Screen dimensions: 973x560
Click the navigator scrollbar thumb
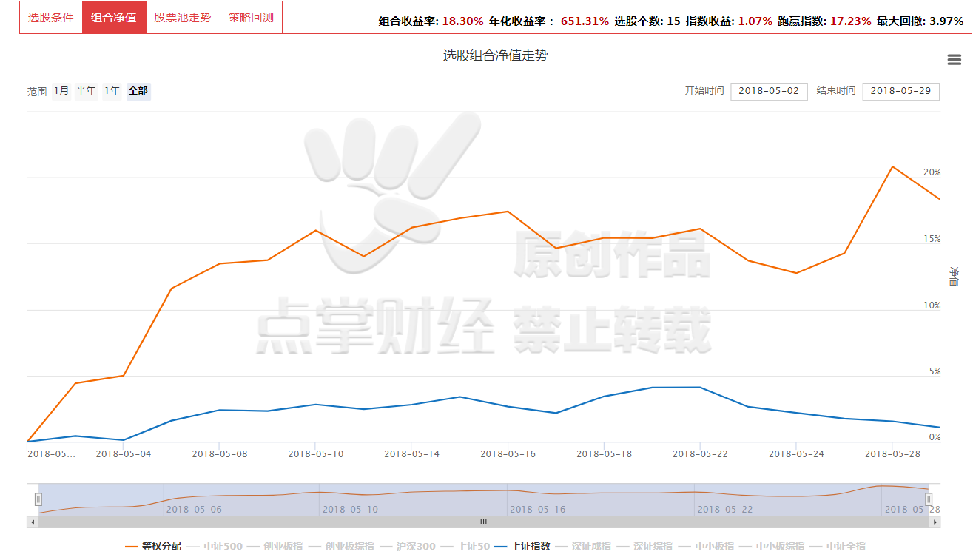tap(484, 522)
